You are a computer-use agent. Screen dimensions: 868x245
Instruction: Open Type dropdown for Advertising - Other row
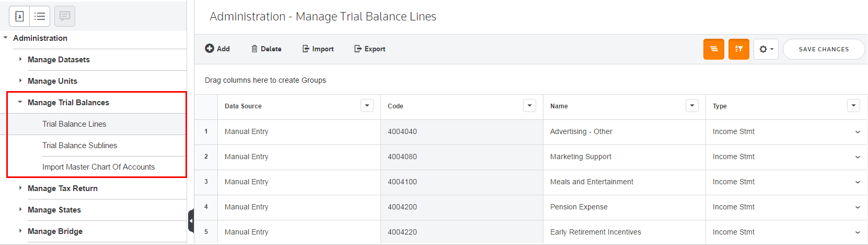point(857,132)
